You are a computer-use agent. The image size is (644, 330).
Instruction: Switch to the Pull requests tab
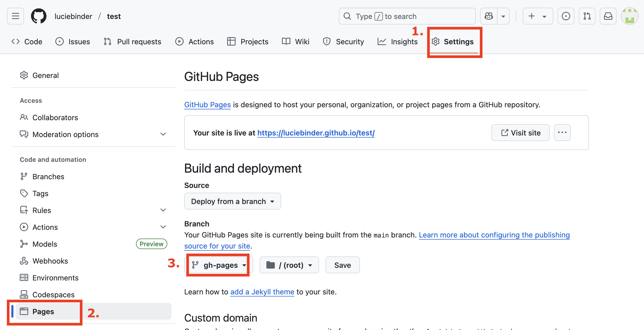[133, 42]
